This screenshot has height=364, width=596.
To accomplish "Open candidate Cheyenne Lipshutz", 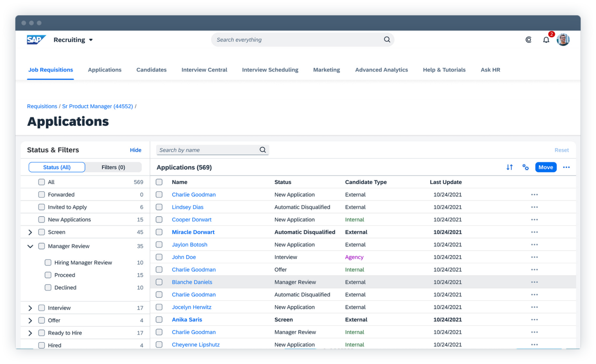I will pyautogui.click(x=196, y=345).
